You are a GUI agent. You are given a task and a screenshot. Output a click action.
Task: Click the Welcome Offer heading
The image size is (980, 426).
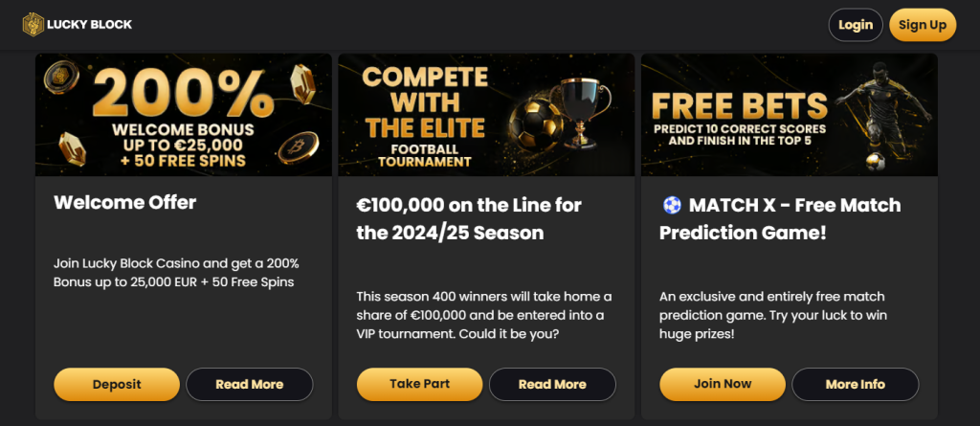[125, 202]
